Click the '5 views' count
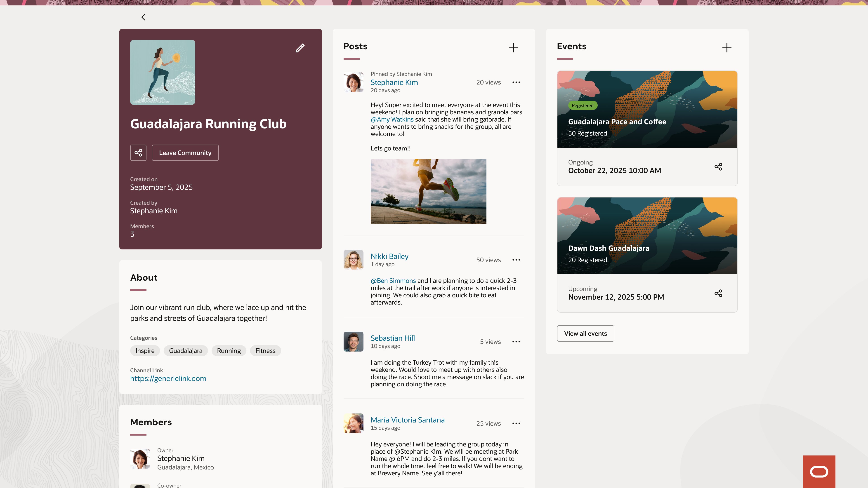868x488 pixels. point(491,342)
